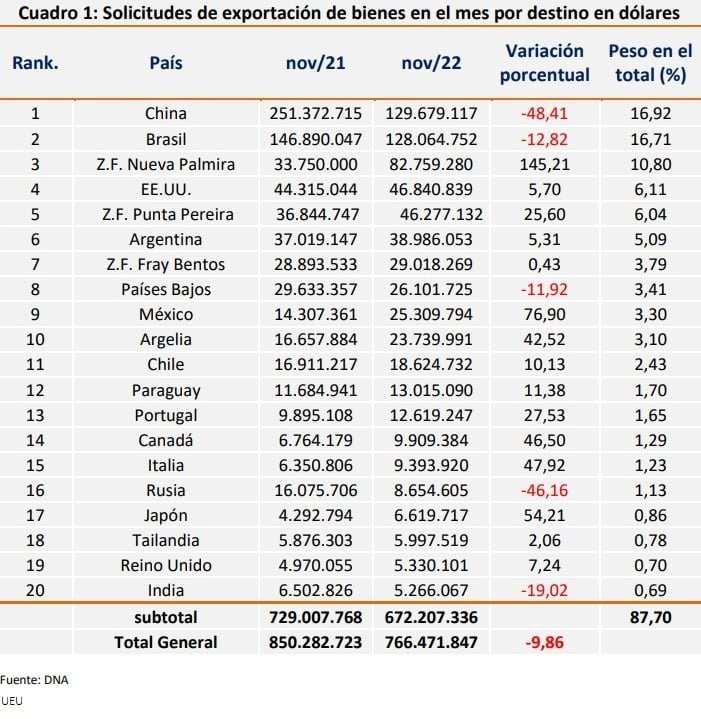The height and width of the screenshot is (719, 701).
Task: Click the nov/21 column header
Action: 315,63
